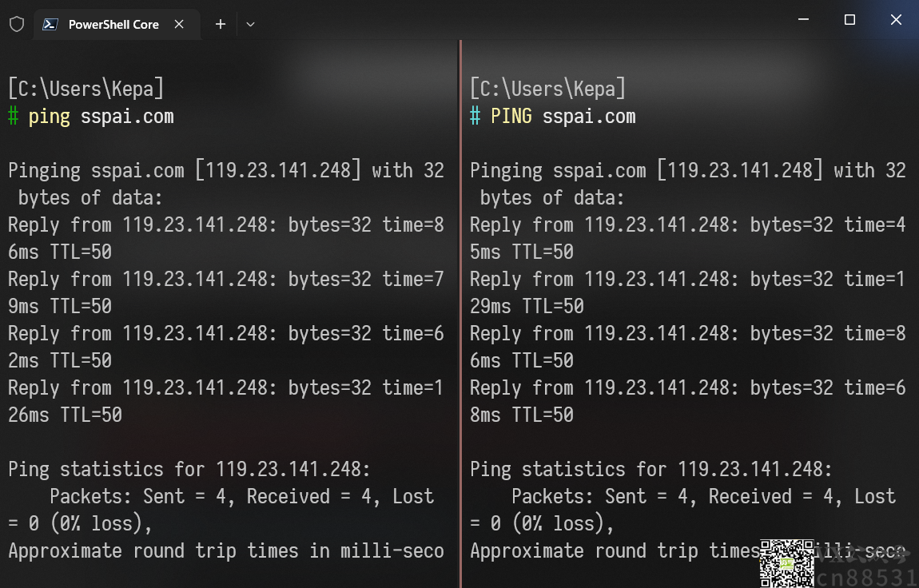919x588 pixels.
Task: Click the '126ms TTL=50' line in left pane
Action: pyautogui.click(x=65, y=415)
